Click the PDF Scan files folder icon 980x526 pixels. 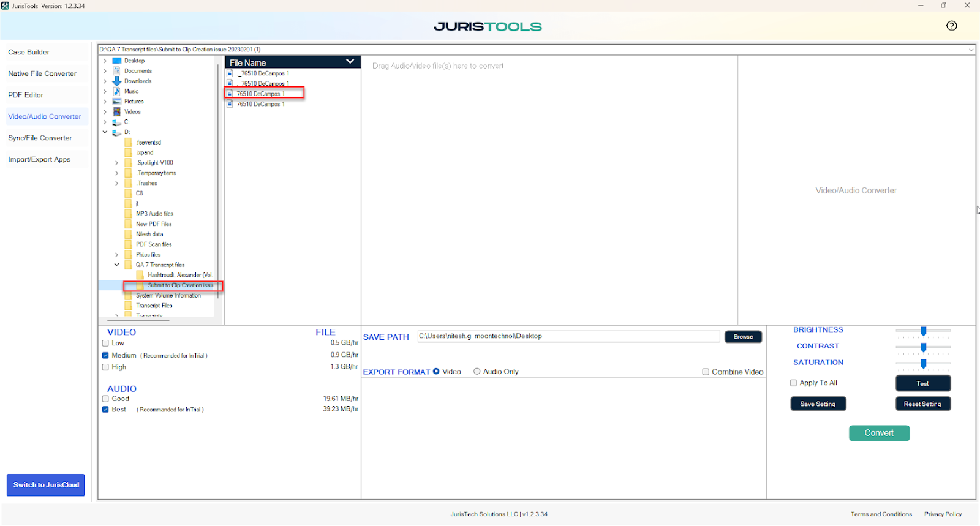[129, 244]
